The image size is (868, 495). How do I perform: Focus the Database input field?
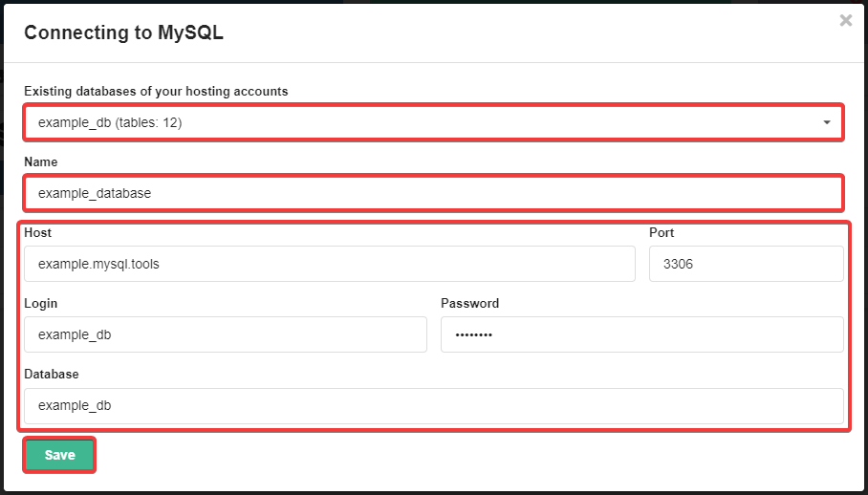433,405
